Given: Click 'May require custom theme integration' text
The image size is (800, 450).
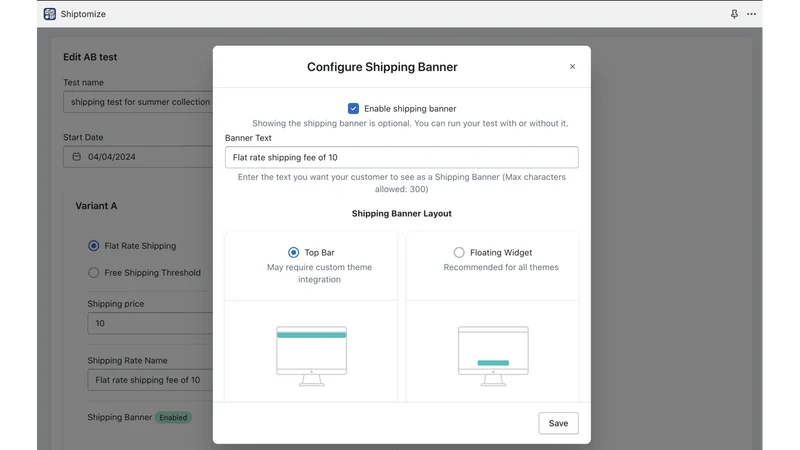Looking at the screenshot, I should 319,273.
